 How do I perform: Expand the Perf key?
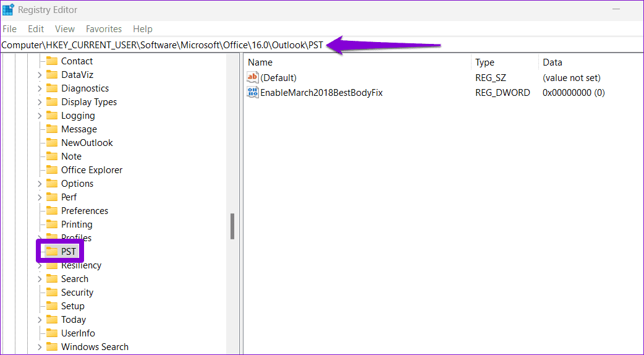coord(40,197)
